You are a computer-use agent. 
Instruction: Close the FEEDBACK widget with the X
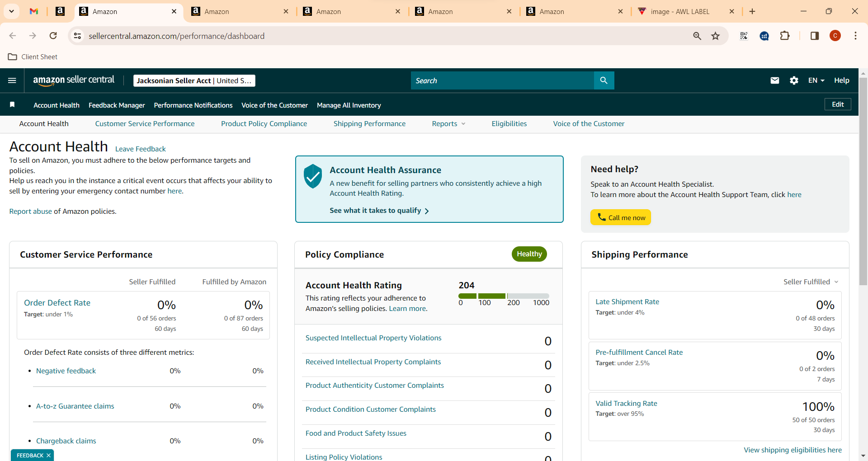[x=48, y=456]
